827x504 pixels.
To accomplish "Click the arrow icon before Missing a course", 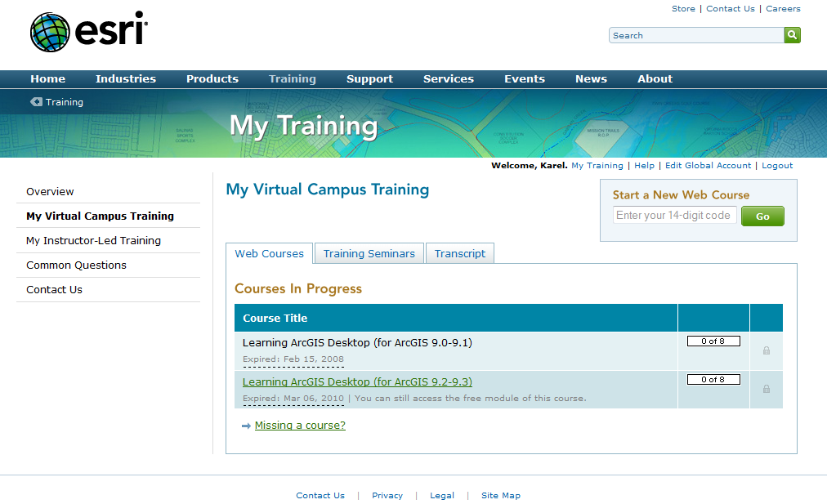I will [246, 426].
